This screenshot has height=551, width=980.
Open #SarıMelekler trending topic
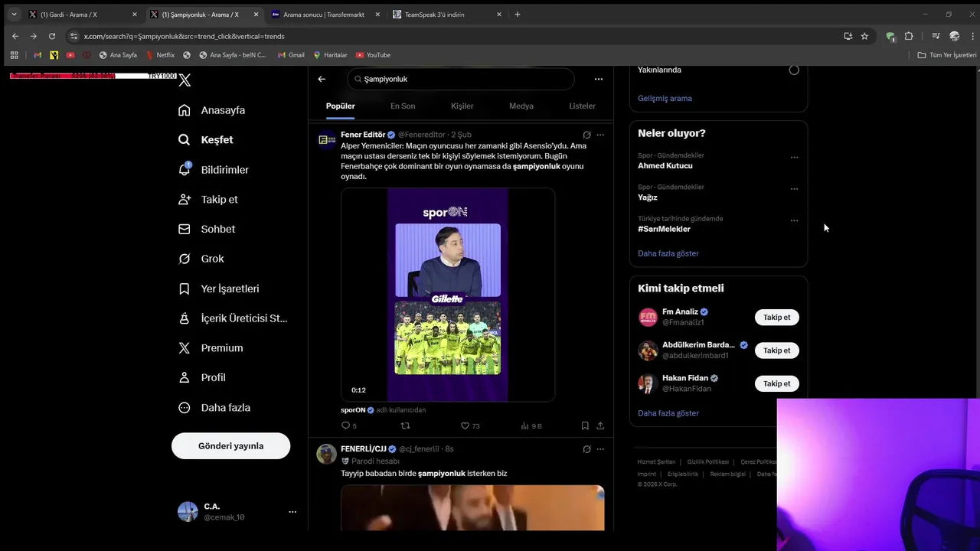pos(665,230)
